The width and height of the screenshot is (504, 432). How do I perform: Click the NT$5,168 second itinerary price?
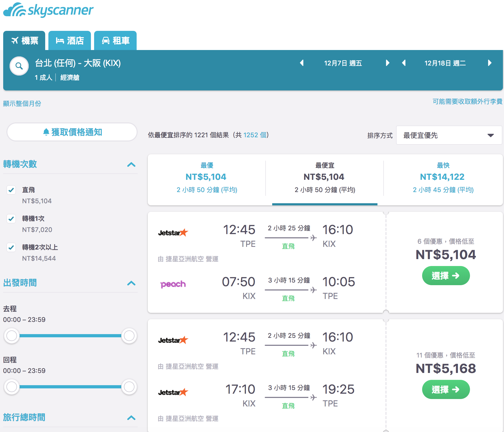pyautogui.click(x=446, y=368)
